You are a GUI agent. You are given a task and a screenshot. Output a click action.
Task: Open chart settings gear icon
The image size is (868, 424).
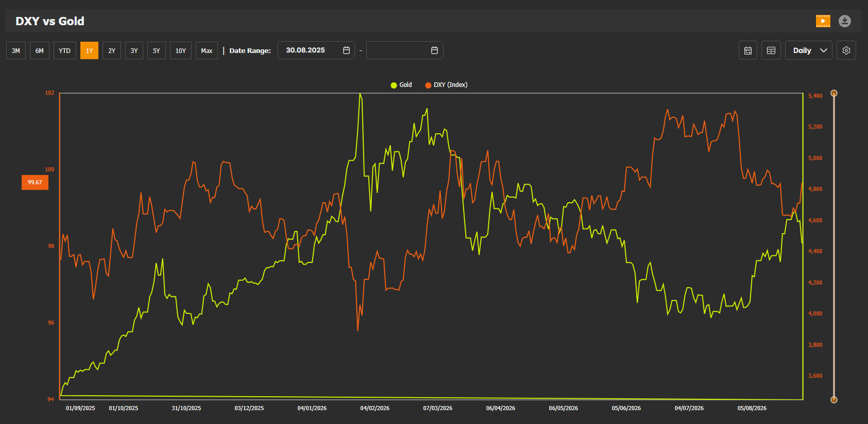click(846, 50)
